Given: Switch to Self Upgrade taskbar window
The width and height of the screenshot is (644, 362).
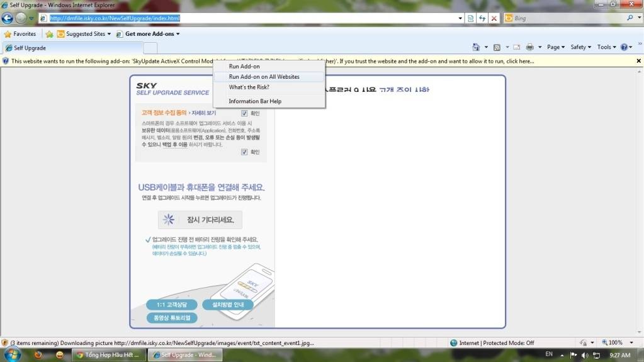Looking at the screenshot, I should pos(185,354).
